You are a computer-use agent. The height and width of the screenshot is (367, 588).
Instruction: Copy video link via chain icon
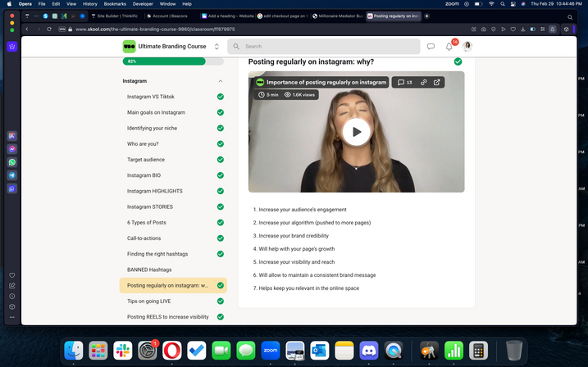(424, 83)
